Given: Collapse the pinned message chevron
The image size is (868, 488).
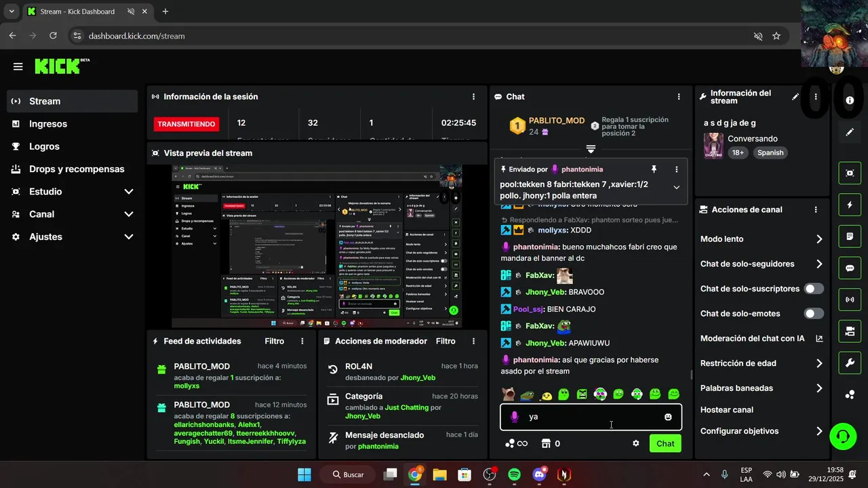Looking at the screenshot, I should click(676, 188).
